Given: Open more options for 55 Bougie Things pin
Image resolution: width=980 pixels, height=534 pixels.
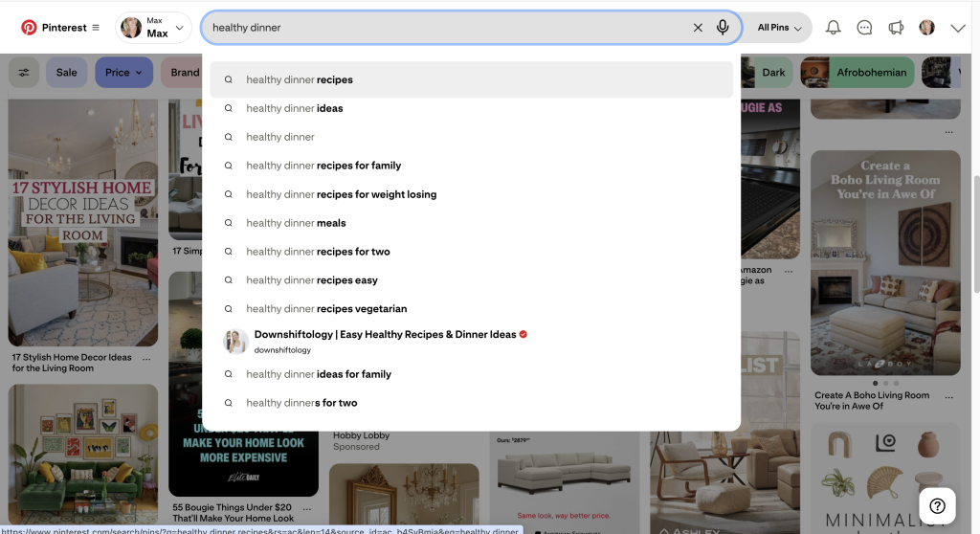Looking at the screenshot, I should click(x=307, y=509).
